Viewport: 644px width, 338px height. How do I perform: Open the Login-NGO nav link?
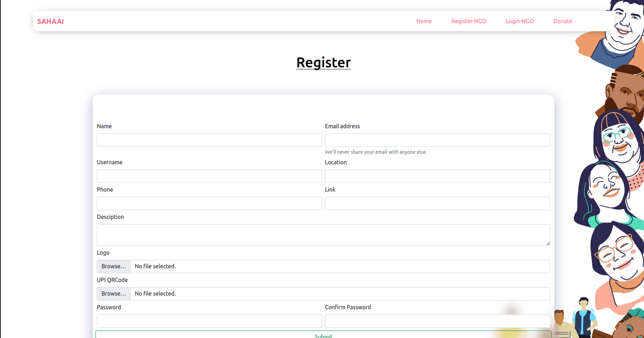[x=520, y=21]
